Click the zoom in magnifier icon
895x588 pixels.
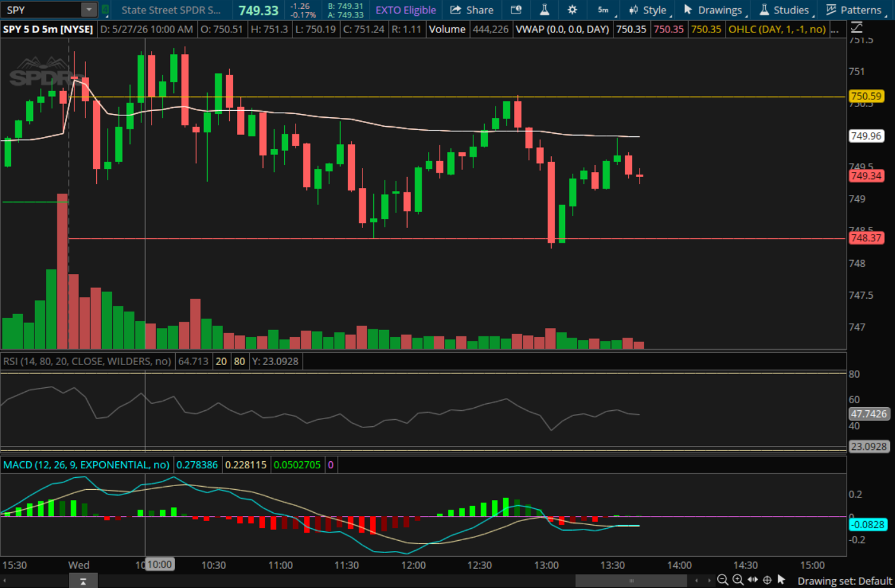738,580
